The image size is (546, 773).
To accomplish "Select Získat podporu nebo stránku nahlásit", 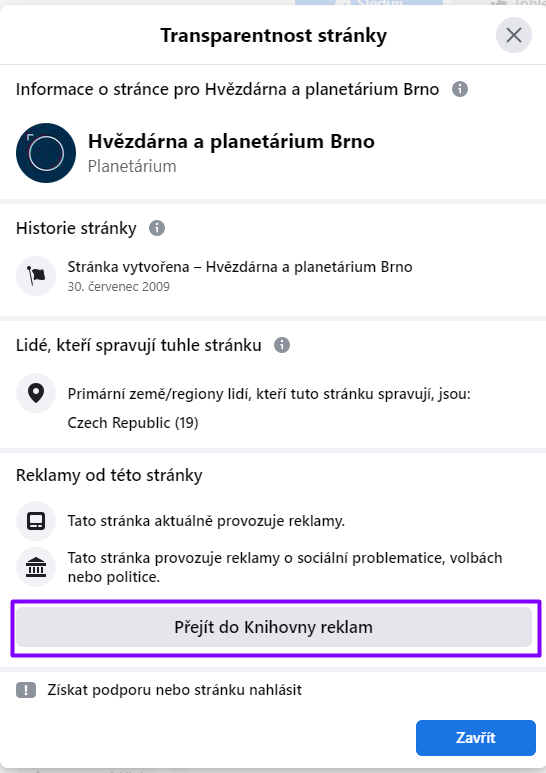I will tap(174, 690).
